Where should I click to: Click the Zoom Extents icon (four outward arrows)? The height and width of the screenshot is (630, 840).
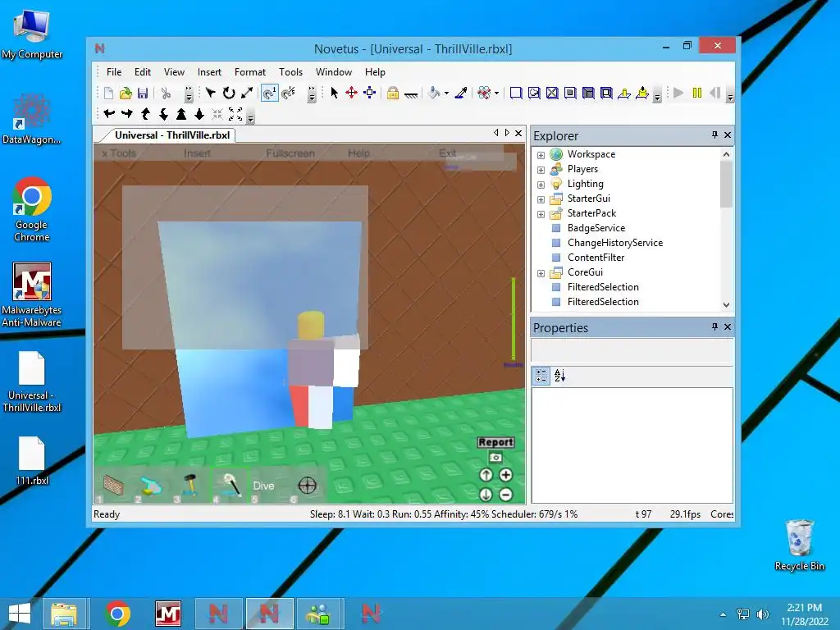tap(235, 113)
